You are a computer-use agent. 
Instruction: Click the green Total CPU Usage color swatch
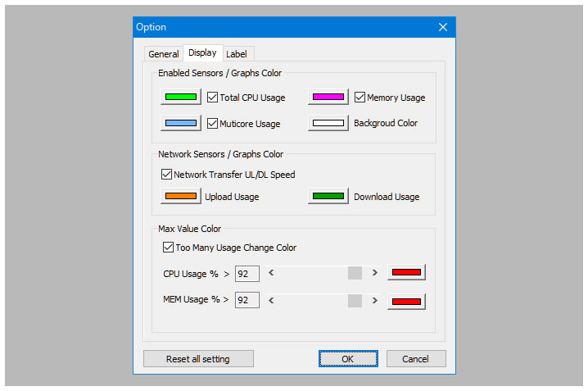click(x=181, y=97)
